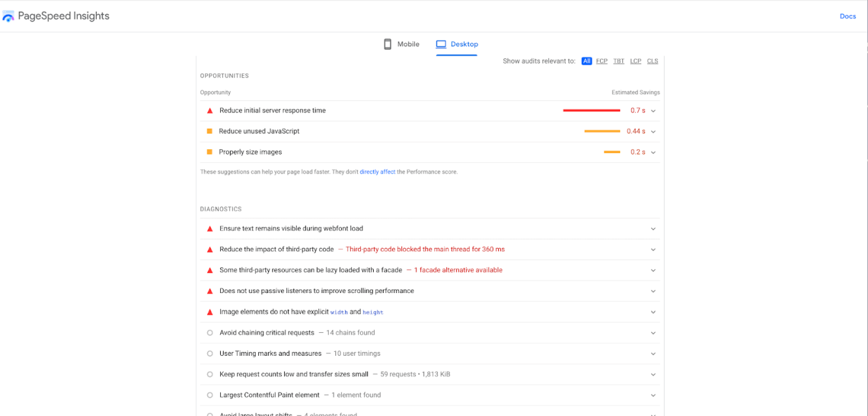Click text 59 requests 1,813 KiB
This screenshot has width=868, height=416.
pyautogui.click(x=415, y=375)
